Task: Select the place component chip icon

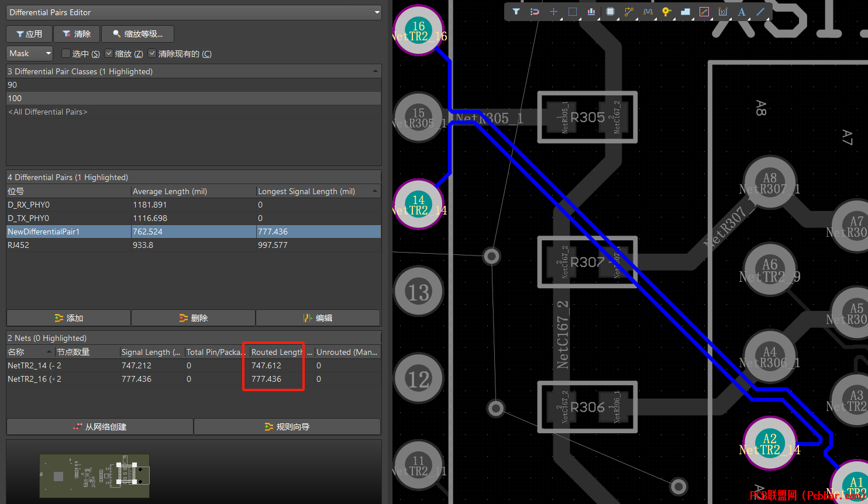Action: pos(610,12)
